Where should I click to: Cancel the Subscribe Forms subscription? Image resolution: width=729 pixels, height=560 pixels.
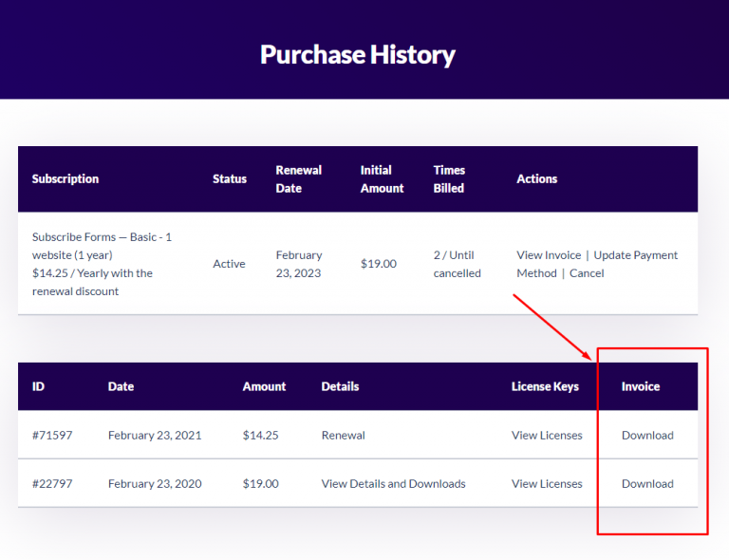click(587, 272)
